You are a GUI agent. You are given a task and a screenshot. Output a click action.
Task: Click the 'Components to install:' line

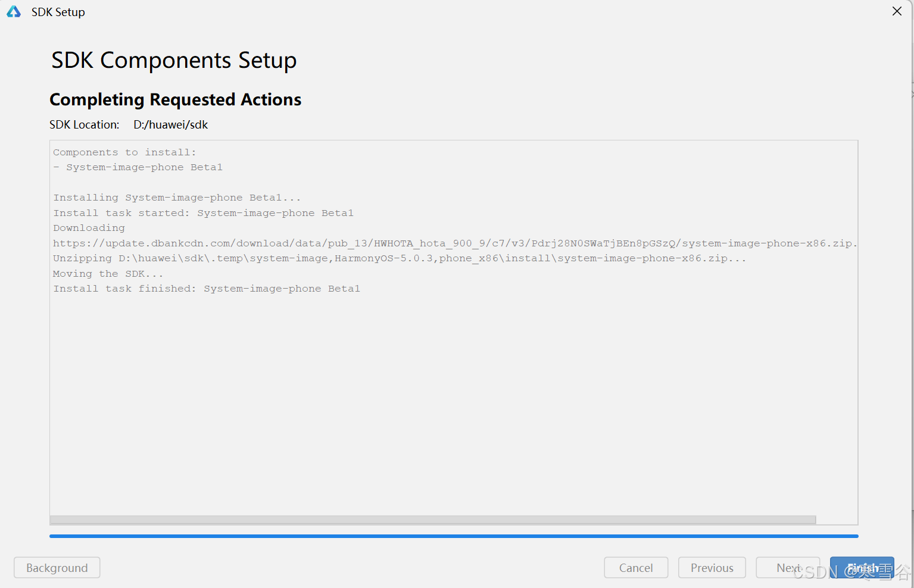point(124,152)
